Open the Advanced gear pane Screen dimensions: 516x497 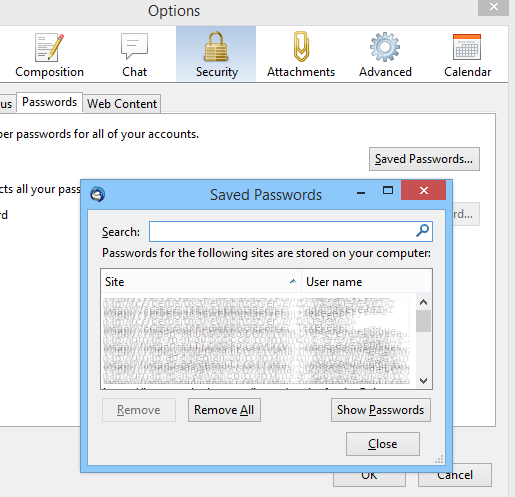pos(385,55)
